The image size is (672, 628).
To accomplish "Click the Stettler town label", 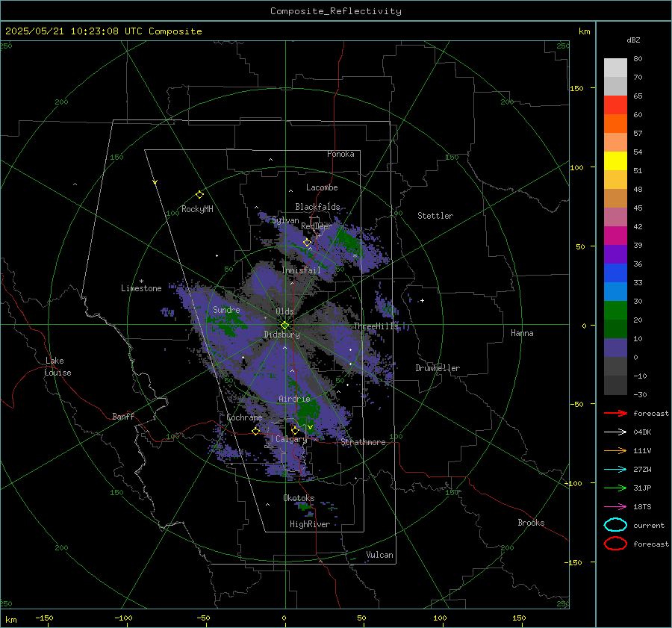I will point(435,216).
